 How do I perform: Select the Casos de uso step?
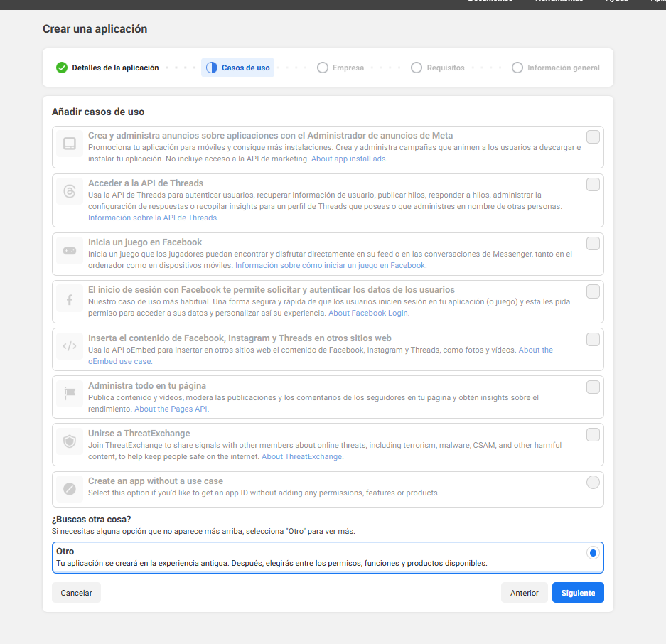(238, 68)
